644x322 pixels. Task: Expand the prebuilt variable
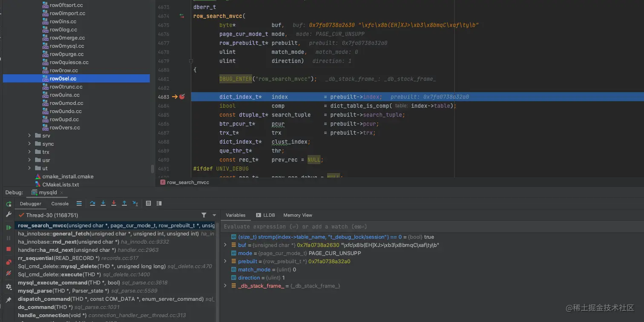point(225,261)
